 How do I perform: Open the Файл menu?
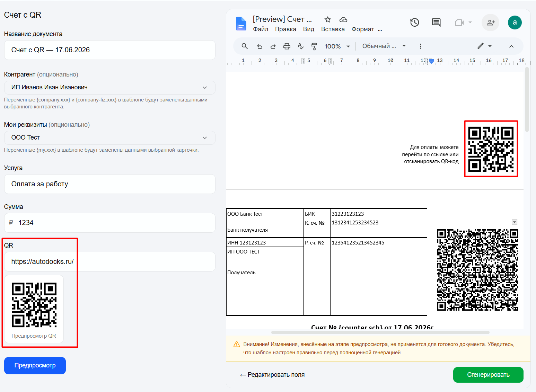[261, 29]
